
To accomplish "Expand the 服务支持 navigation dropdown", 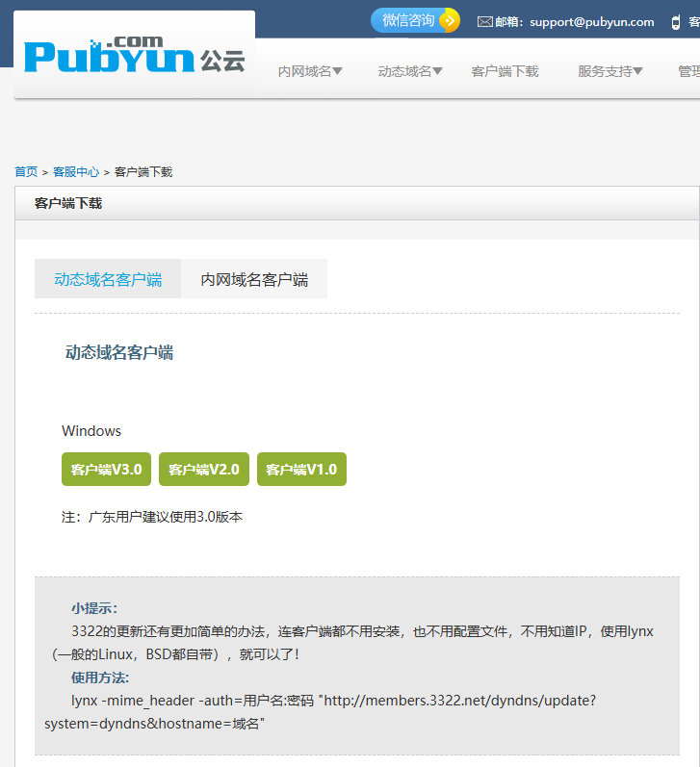I will click(609, 71).
